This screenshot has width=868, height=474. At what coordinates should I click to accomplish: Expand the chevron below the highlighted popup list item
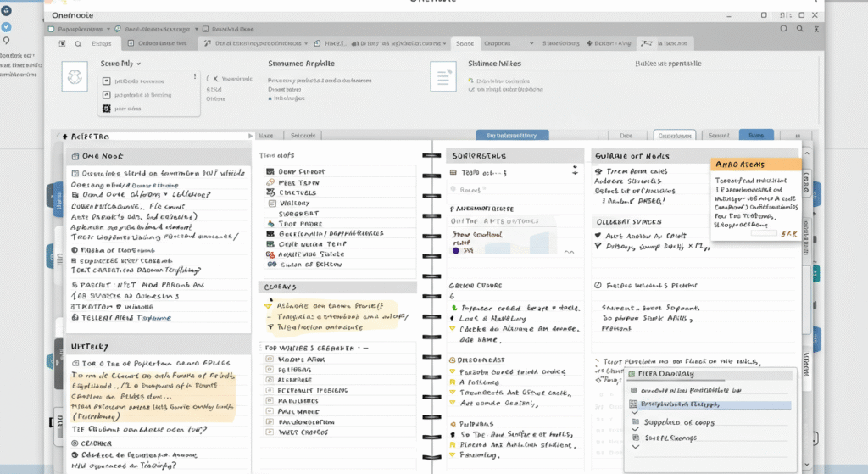[637, 414]
